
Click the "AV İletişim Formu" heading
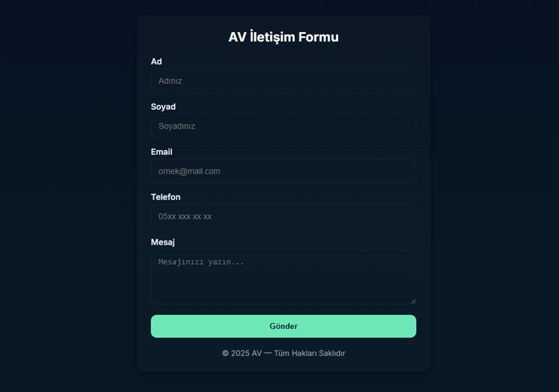pyautogui.click(x=283, y=37)
